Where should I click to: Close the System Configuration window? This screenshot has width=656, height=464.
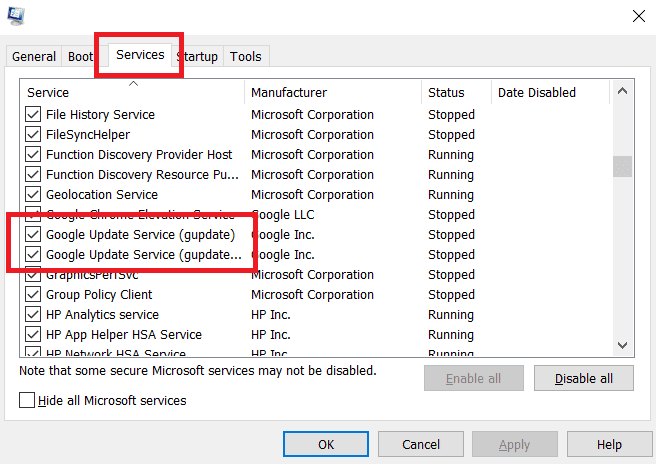(638, 16)
